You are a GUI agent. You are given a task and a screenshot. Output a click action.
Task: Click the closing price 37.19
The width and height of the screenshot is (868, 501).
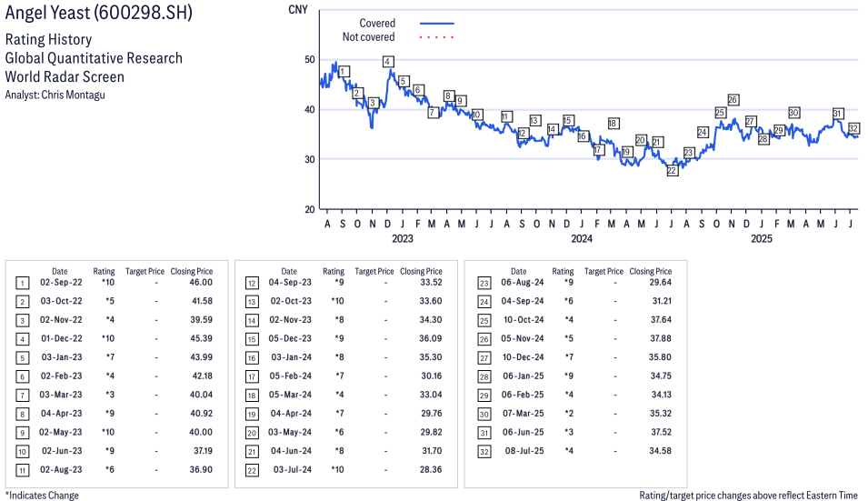pos(203,451)
